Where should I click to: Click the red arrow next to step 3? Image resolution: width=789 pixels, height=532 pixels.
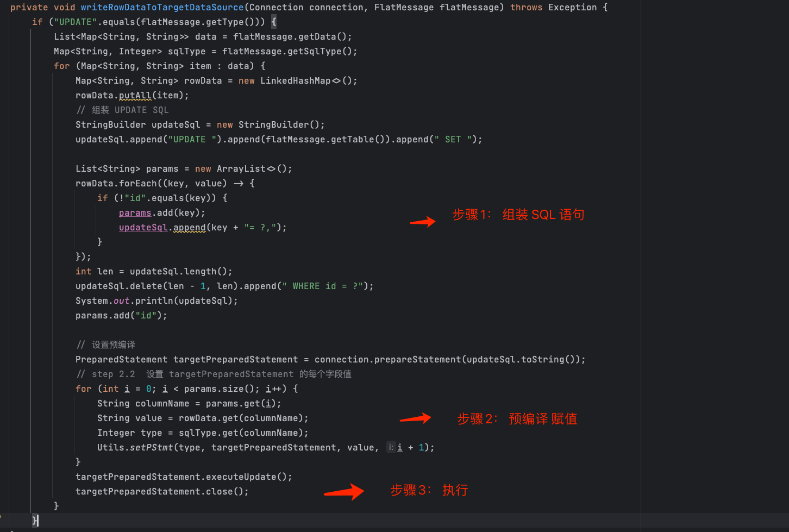click(344, 492)
